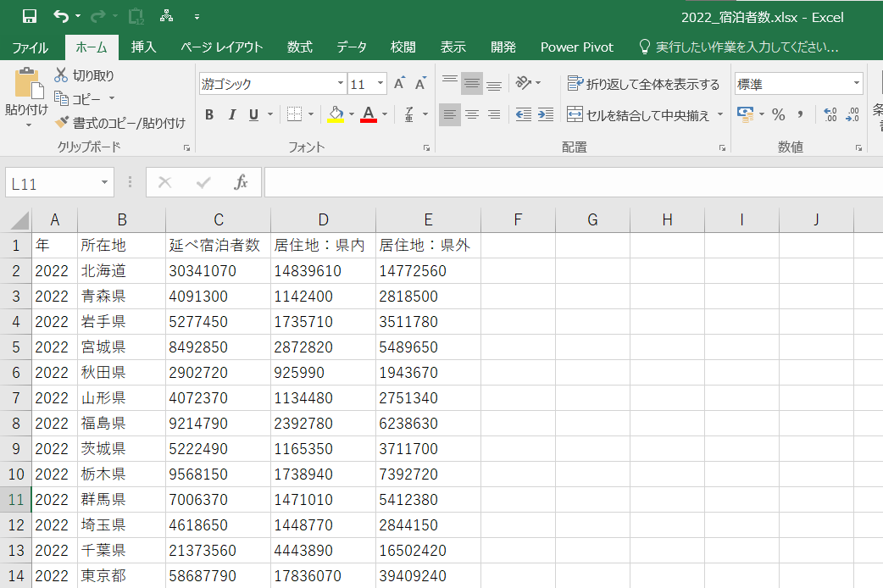Apply comma style number formatting
Screen dimensions: 883x588
(x=801, y=114)
